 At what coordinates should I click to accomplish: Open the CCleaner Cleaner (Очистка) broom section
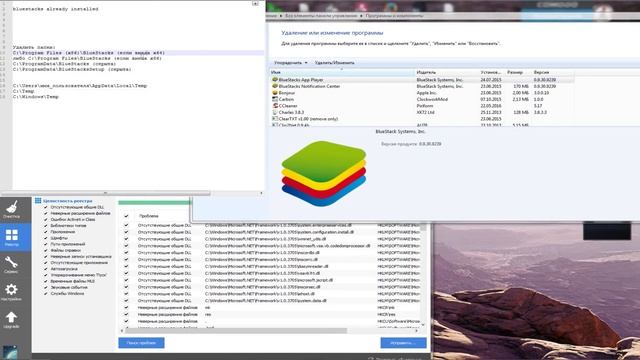click(x=11, y=209)
